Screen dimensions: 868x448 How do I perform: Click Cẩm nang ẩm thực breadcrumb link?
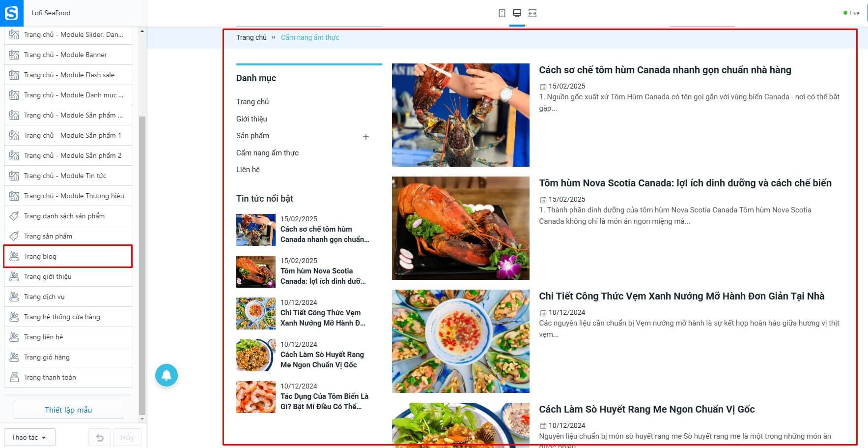pos(310,37)
